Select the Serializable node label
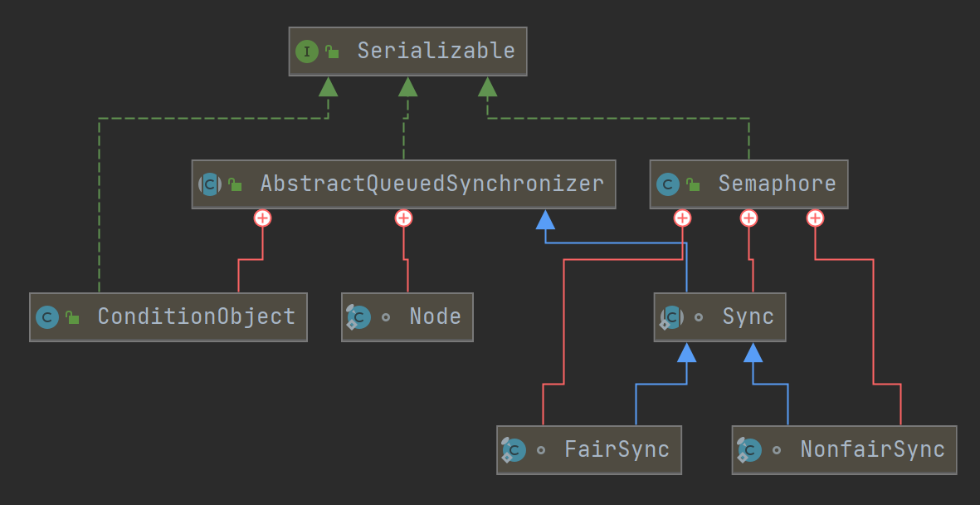The image size is (980, 505). pos(436,51)
